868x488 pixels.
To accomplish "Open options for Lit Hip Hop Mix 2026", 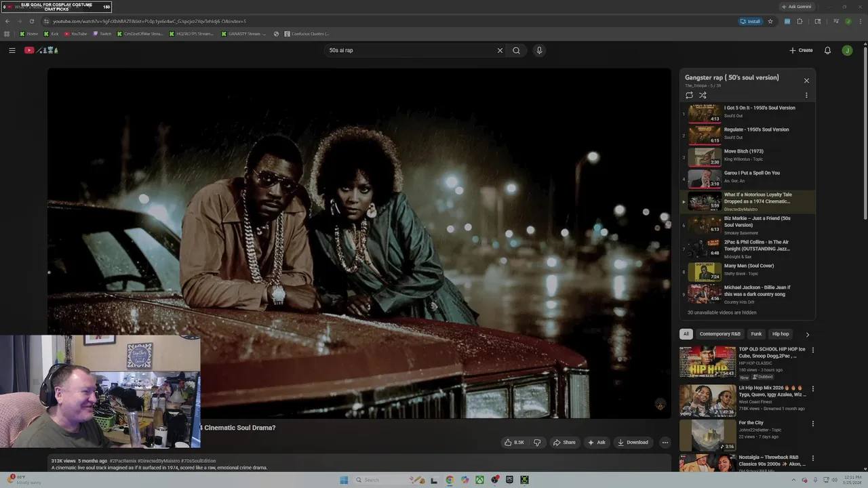I will point(813,389).
